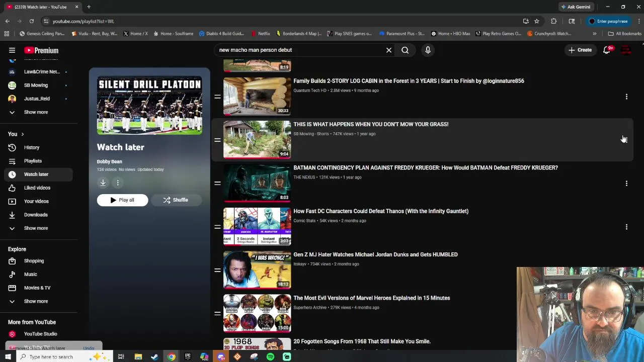Open the Law&Crime Network subscription
Screen dimensions: 644x362
tap(38, 71)
